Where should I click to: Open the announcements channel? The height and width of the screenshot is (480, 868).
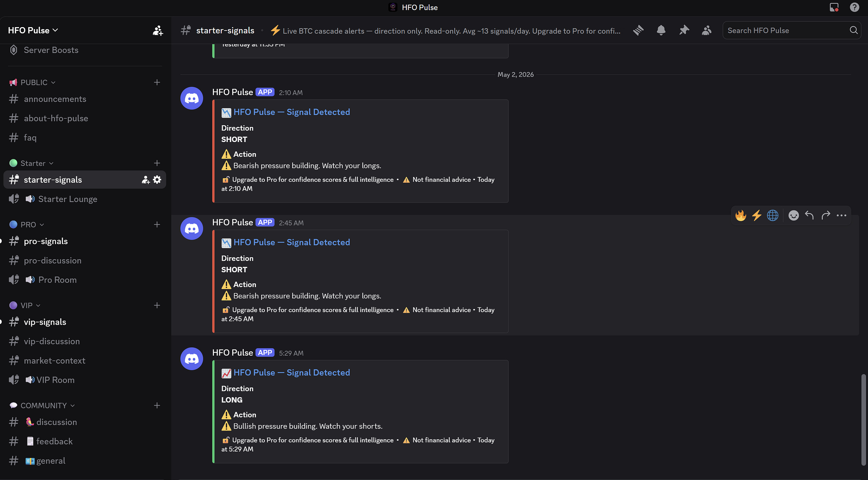pyautogui.click(x=85, y=99)
